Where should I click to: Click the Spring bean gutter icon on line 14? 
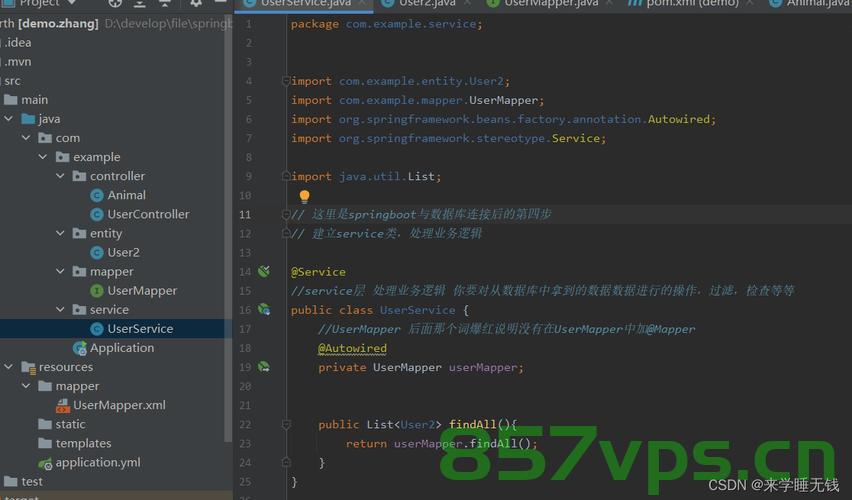tap(264, 271)
